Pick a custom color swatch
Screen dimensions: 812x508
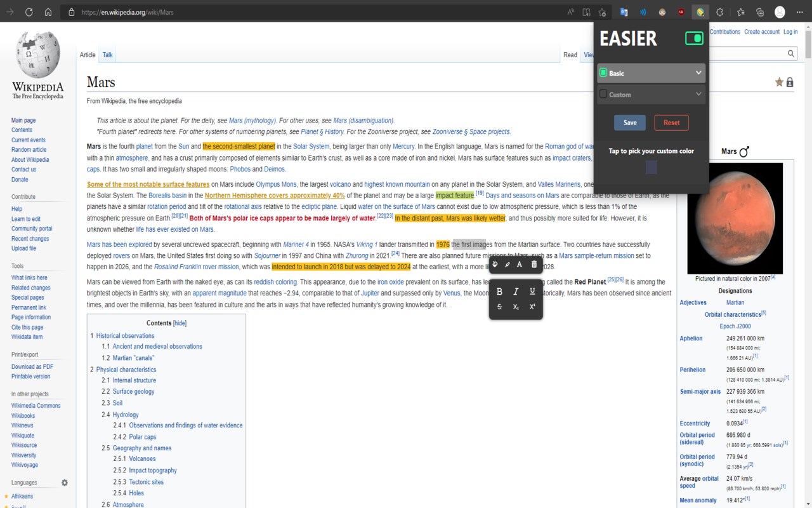coord(651,168)
